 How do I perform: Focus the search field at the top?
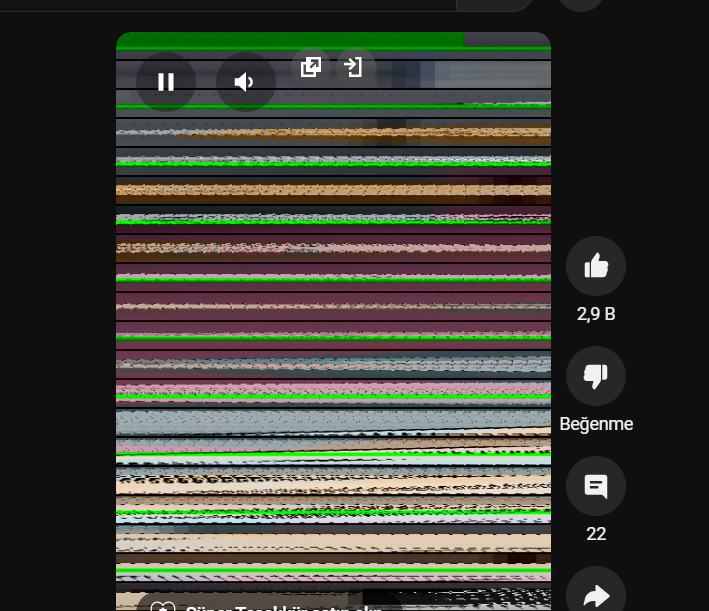coord(228,5)
